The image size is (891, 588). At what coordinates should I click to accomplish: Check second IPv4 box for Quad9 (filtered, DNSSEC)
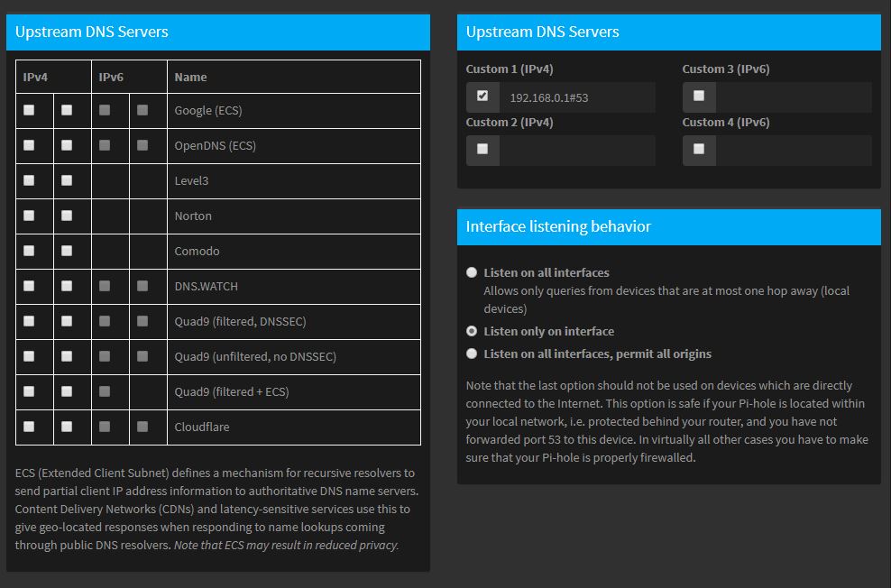[x=67, y=322]
